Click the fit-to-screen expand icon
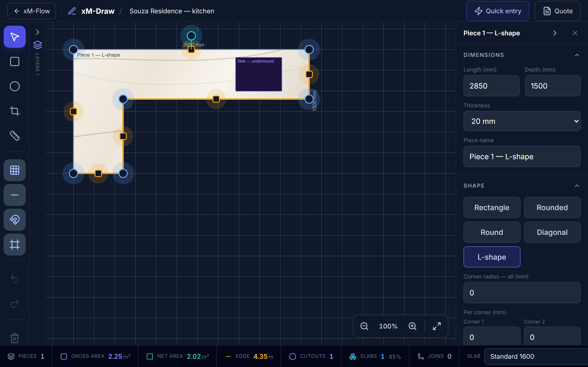This screenshot has width=588, height=367. 437,326
